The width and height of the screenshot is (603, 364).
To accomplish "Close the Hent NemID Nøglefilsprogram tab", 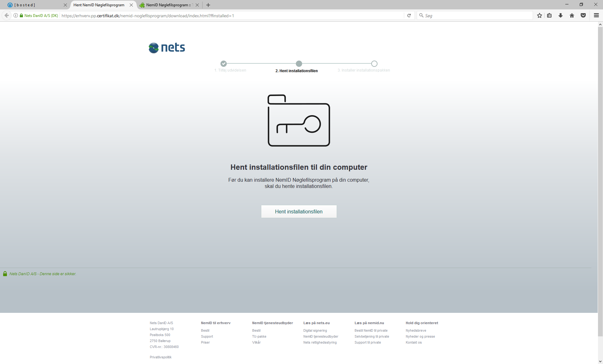I will (x=131, y=5).
